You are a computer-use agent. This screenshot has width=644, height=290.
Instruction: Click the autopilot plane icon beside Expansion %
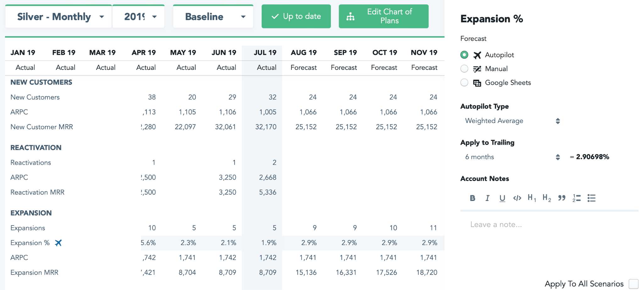tap(58, 243)
